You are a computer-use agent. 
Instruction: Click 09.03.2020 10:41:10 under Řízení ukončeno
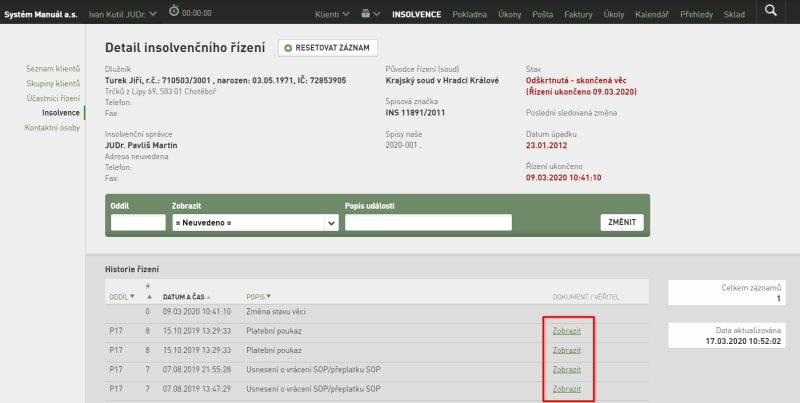[563, 178]
